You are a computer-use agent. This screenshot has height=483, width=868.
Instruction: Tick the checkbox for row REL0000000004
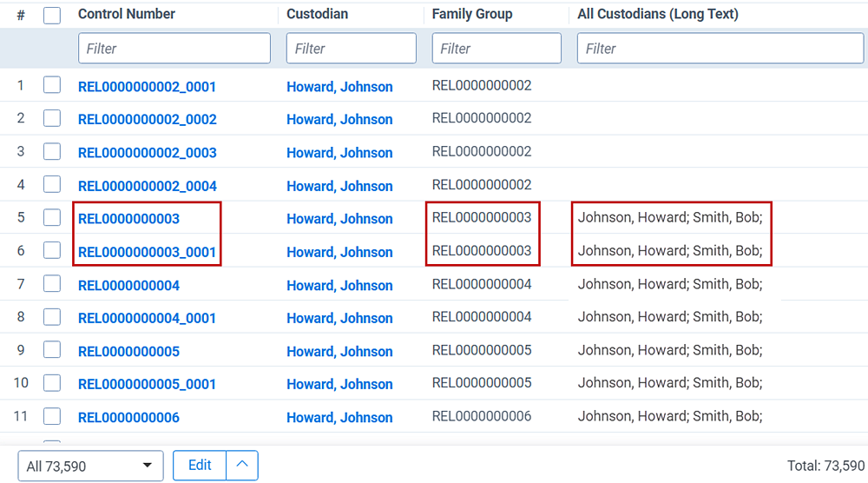tap(52, 283)
